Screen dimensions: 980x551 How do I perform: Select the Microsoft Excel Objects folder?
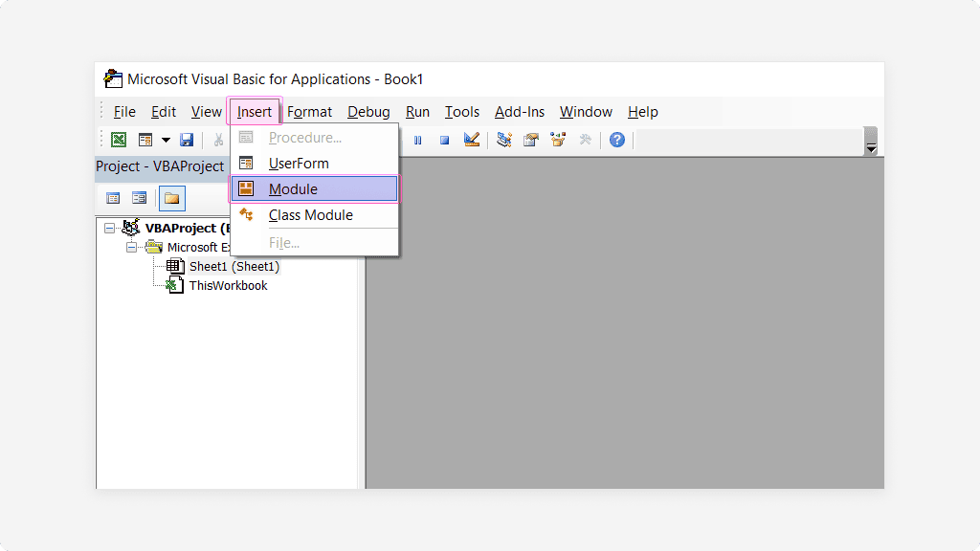[199, 248]
